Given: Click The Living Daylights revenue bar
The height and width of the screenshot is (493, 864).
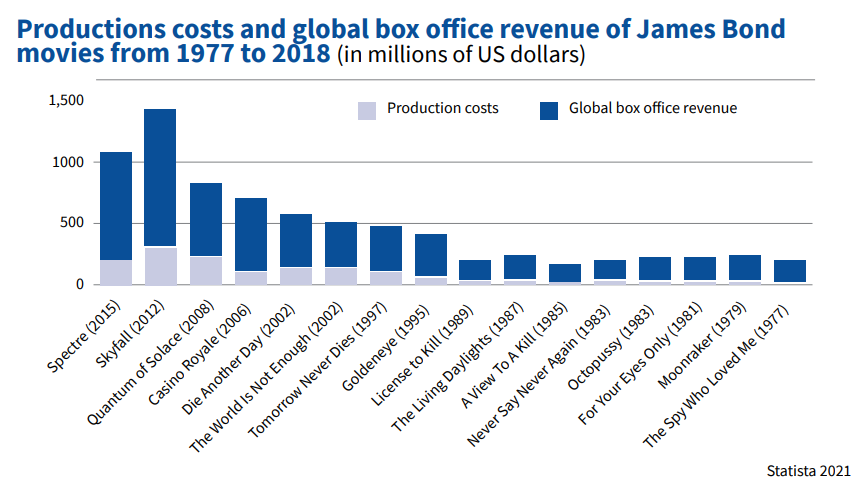Looking at the screenshot, I should point(520,268).
